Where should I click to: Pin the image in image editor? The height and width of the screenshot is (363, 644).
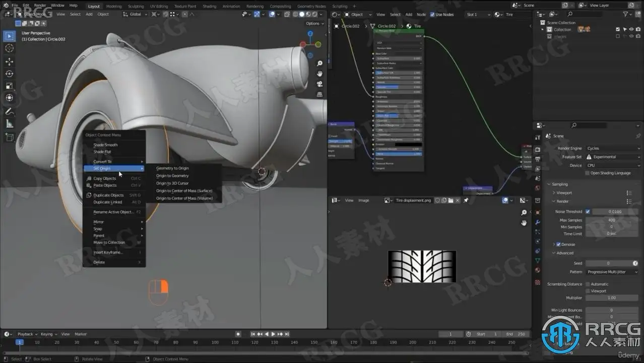click(466, 200)
